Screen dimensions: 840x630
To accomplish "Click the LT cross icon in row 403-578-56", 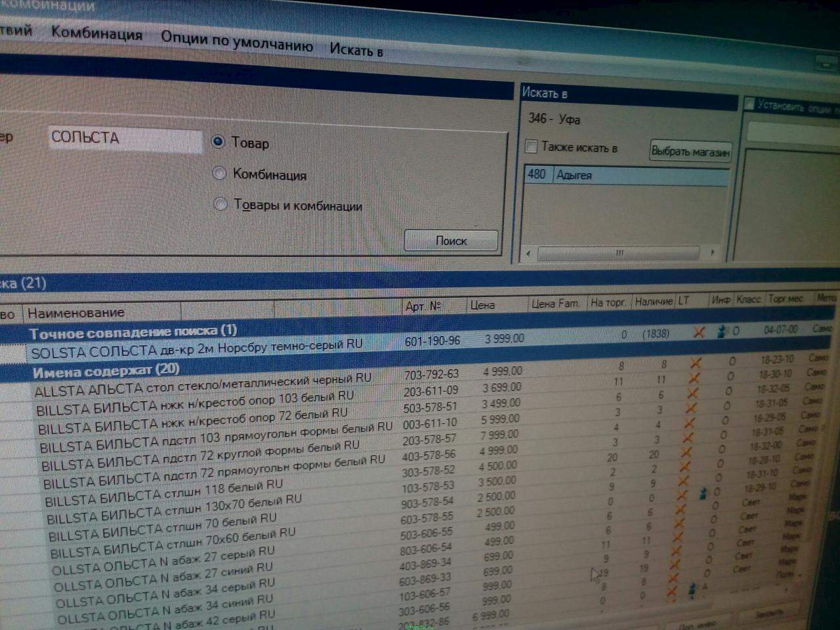I will click(688, 438).
